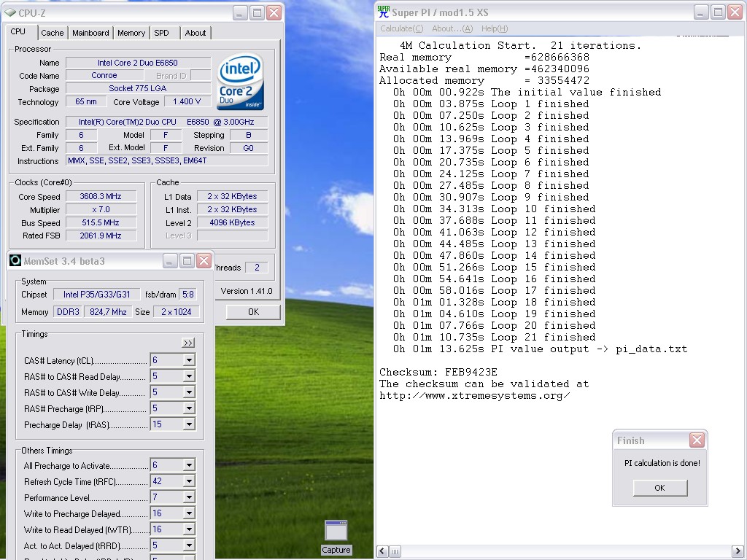
Task: Click the Rated FSB value 2061.9 MHz
Action: point(101,236)
